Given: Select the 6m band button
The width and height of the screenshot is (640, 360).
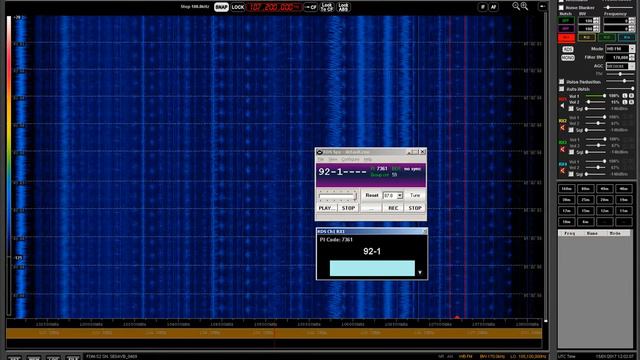Looking at the screenshot, I should (586, 222).
